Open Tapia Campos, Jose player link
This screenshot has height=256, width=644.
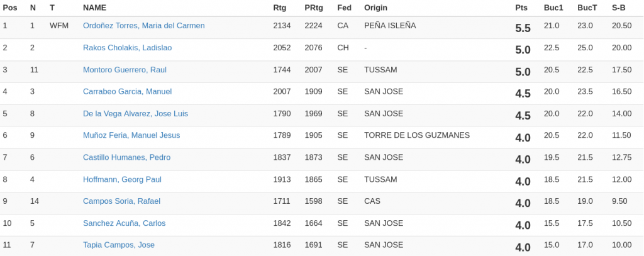click(x=119, y=245)
